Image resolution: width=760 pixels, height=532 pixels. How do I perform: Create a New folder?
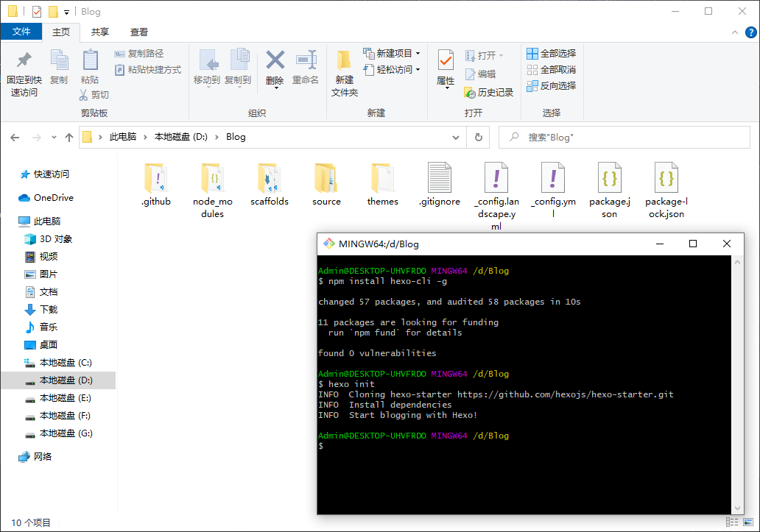click(345, 73)
